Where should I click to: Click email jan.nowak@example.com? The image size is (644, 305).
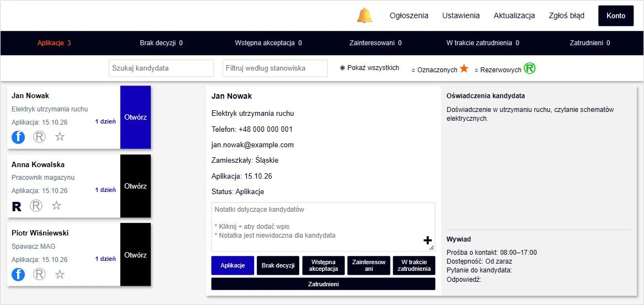tap(252, 145)
